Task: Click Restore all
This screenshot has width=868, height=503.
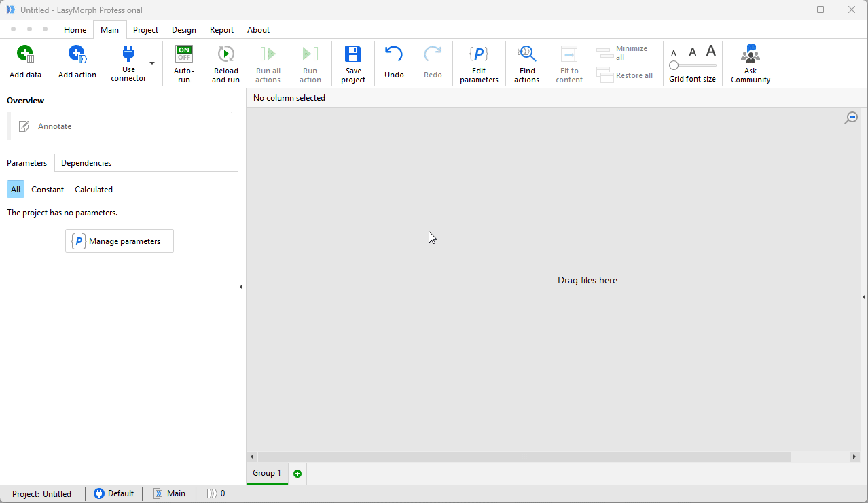Action: click(x=625, y=75)
